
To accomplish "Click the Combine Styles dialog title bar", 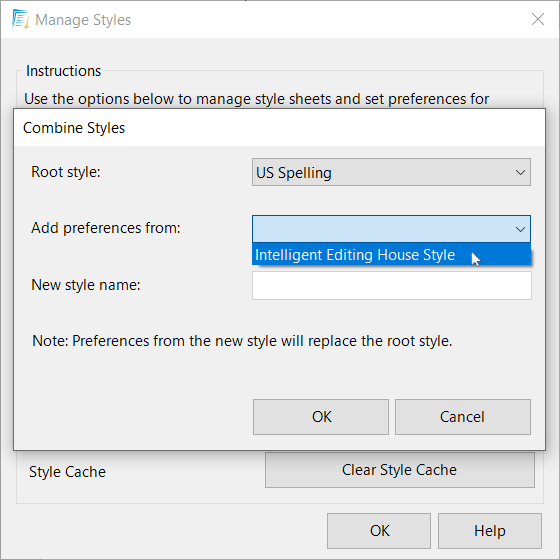I will (279, 128).
